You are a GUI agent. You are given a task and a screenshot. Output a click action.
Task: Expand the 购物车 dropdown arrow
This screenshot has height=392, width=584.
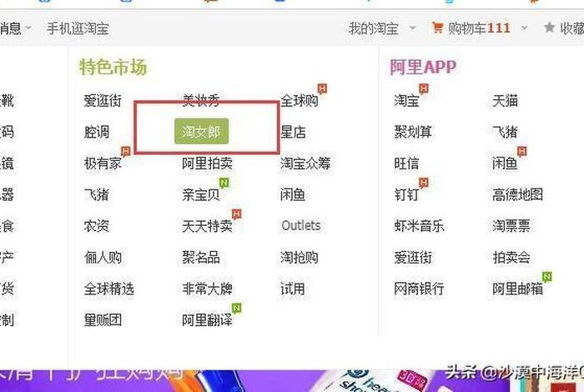click(524, 28)
